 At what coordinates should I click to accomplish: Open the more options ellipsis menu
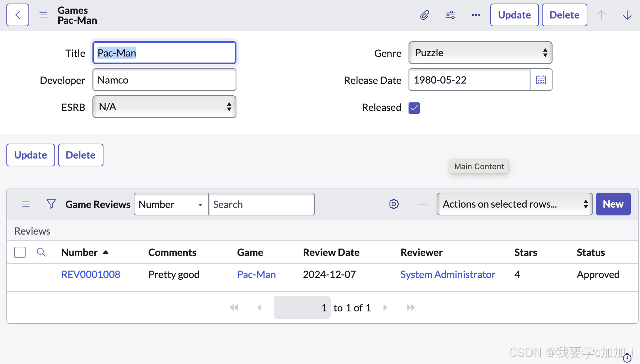[x=476, y=15]
